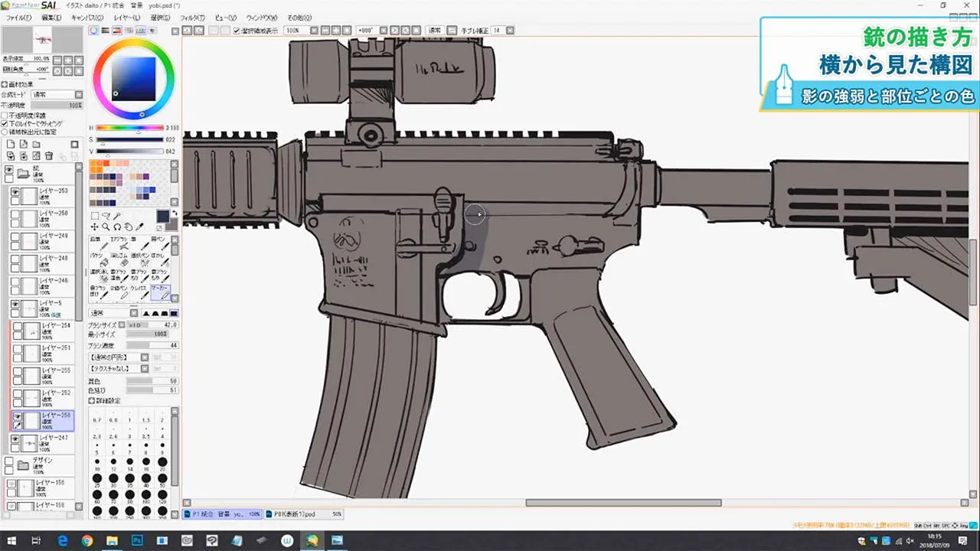Create a new layer in the layers panel
The height and width of the screenshot is (551, 980).
11,144
